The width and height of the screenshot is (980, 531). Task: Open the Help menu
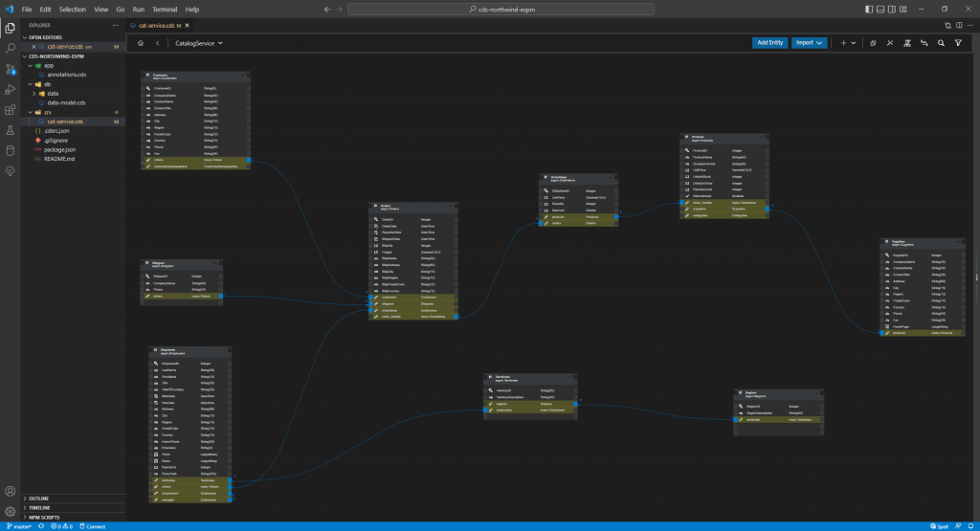coord(191,10)
